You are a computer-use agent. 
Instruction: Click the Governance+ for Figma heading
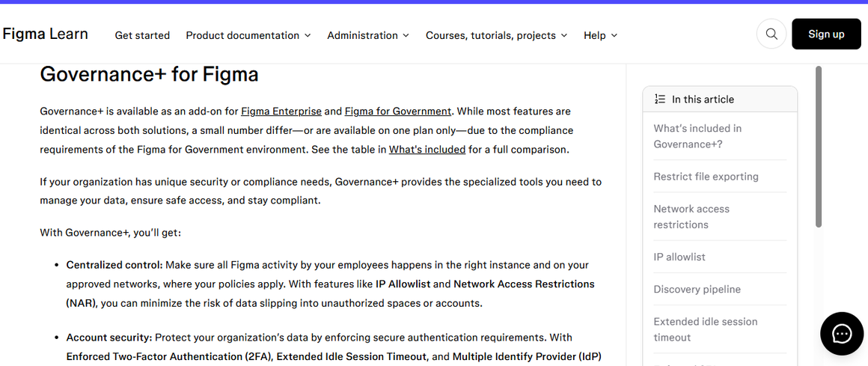pyautogui.click(x=150, y=74)
